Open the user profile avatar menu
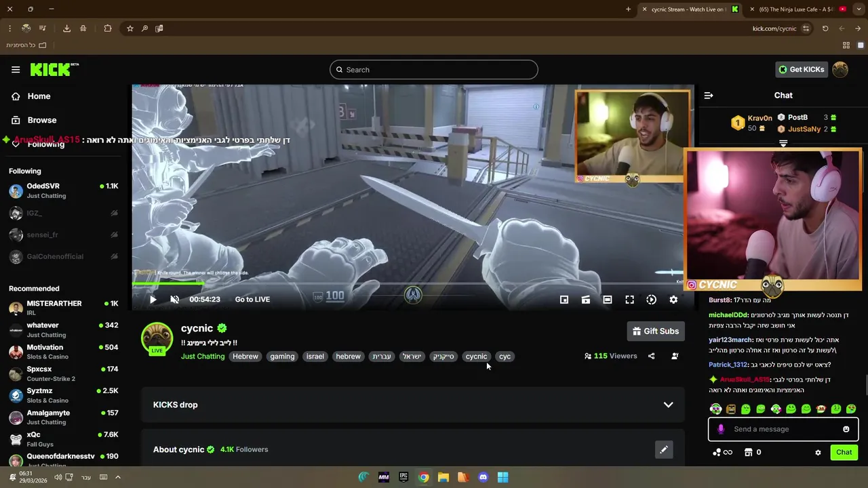 click(840, 69)
